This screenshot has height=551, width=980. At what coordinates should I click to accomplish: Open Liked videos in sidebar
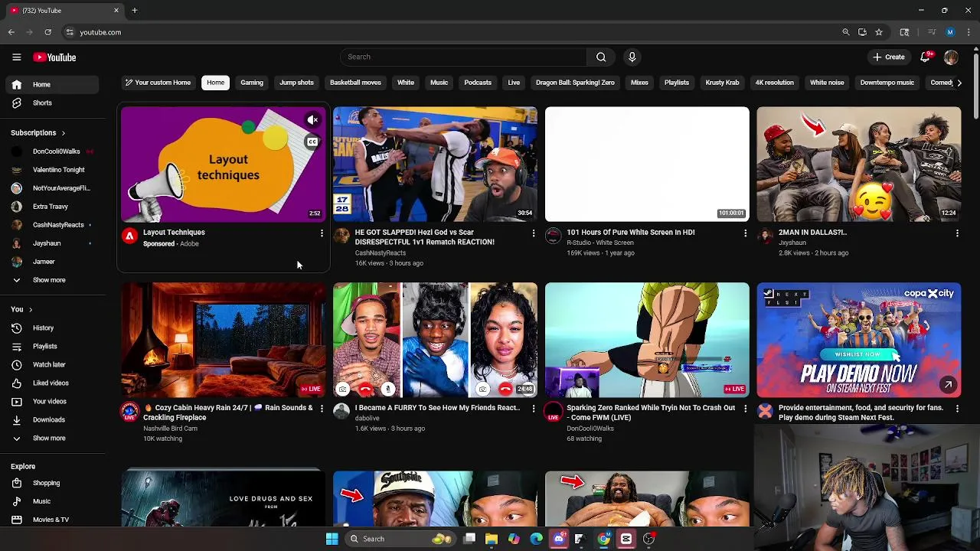[x=51, y=383]
